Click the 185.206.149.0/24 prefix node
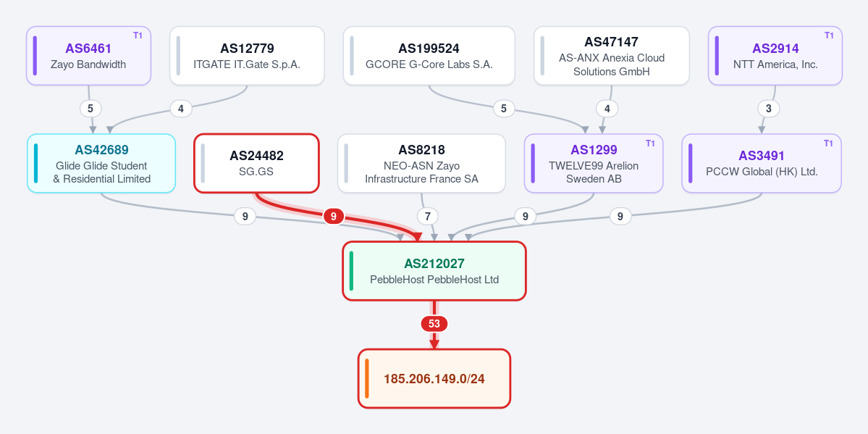This screenshot has height=434, width=868. (x=434, y=378)
